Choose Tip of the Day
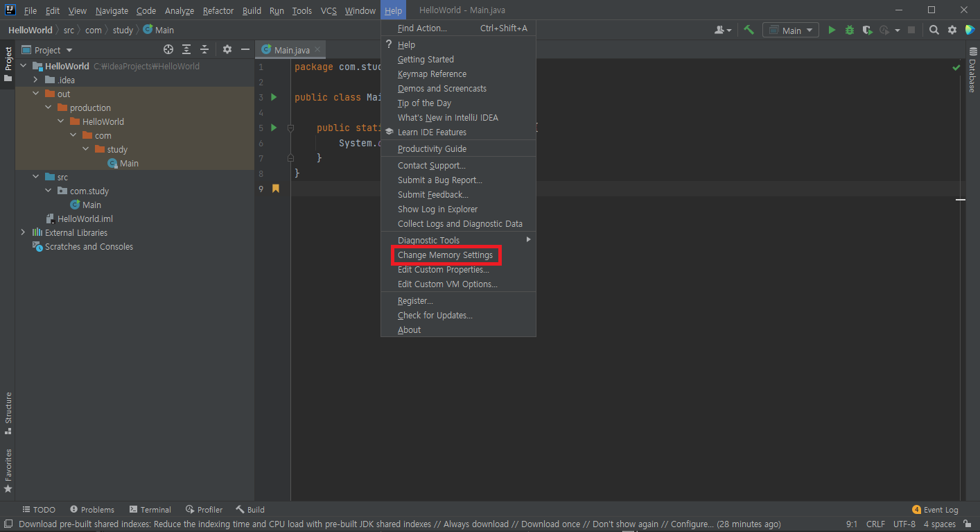Screen dimensions: 980x532 458,103
